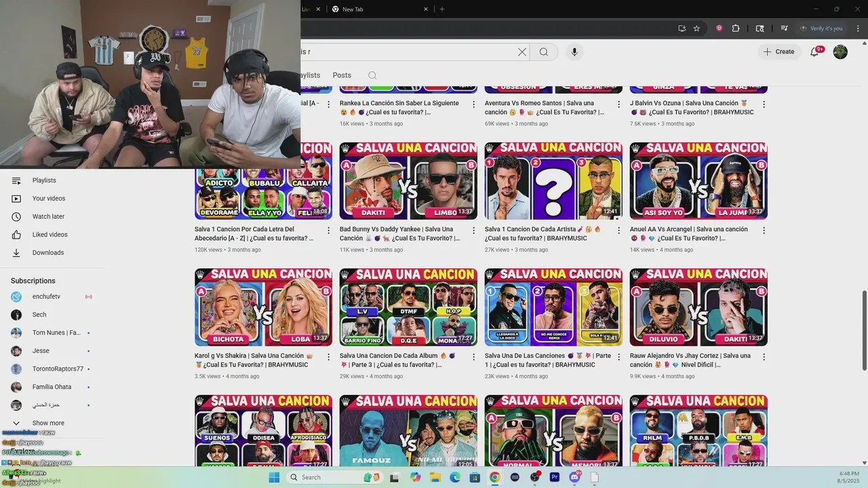This screenshot has height=488, width=868.
Task: Open Chrome media controls icon
Action: [784, 28]
